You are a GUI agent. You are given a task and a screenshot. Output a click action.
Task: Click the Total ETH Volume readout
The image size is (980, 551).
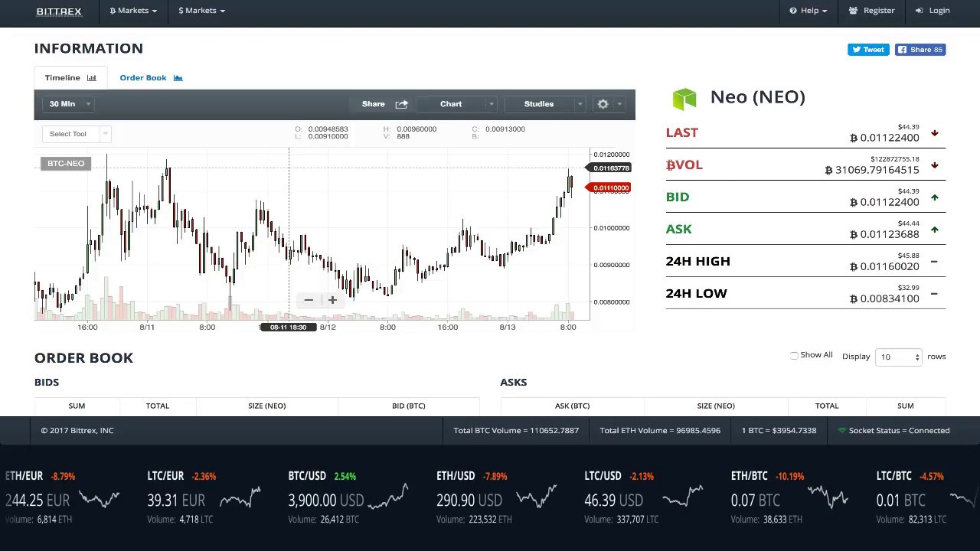[x=660, y=431]
